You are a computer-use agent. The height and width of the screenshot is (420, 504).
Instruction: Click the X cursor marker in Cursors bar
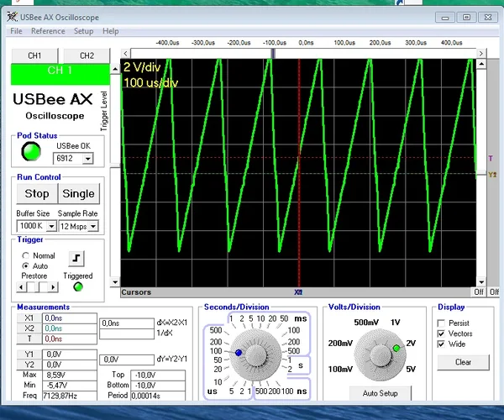click(x=298, y=292)
